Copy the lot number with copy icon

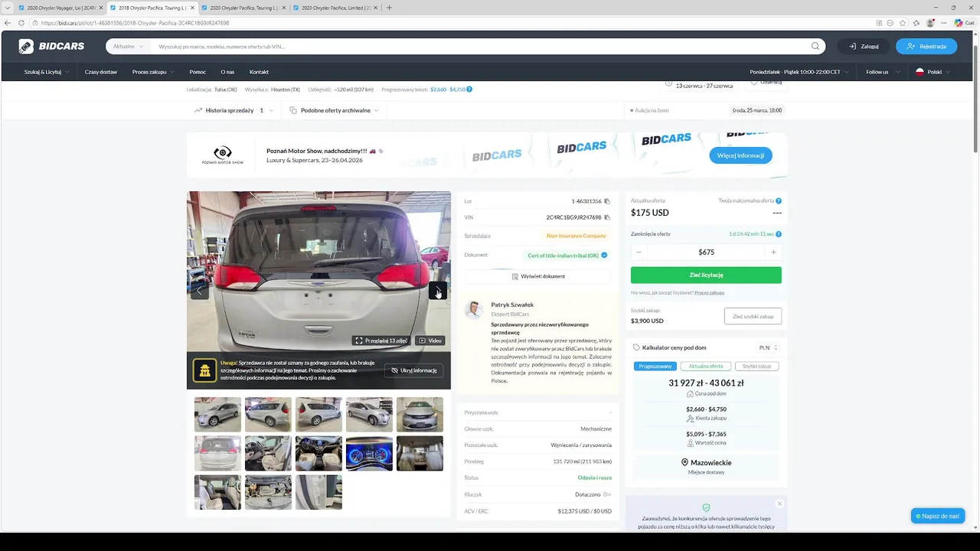[607, 201]
